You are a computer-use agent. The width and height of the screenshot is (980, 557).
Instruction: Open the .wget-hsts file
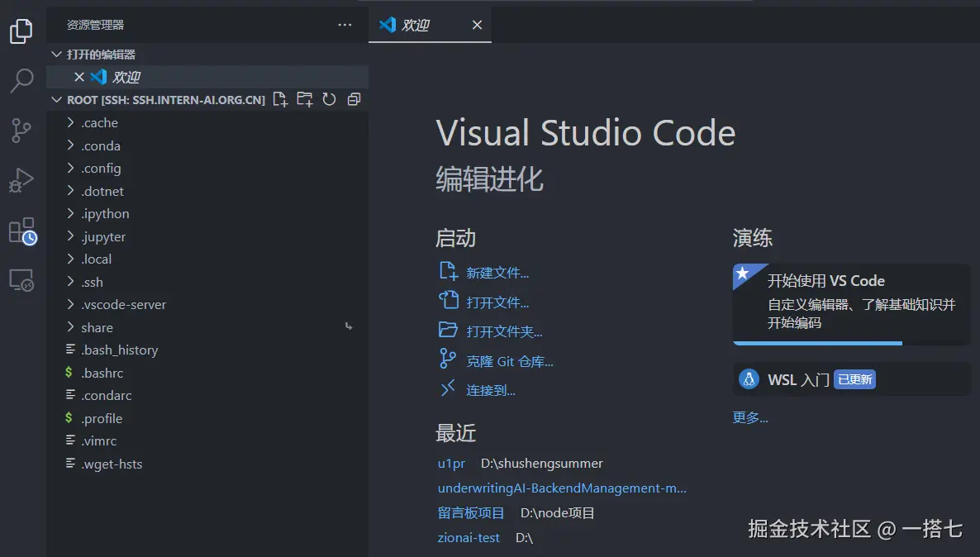[x=207, y=464]
